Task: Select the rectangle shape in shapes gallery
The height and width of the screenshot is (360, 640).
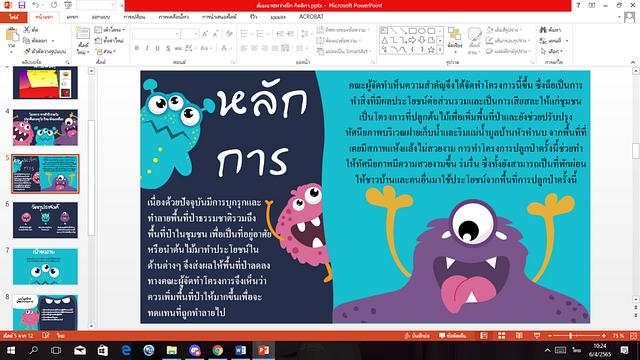Action: tap(413, 31)
